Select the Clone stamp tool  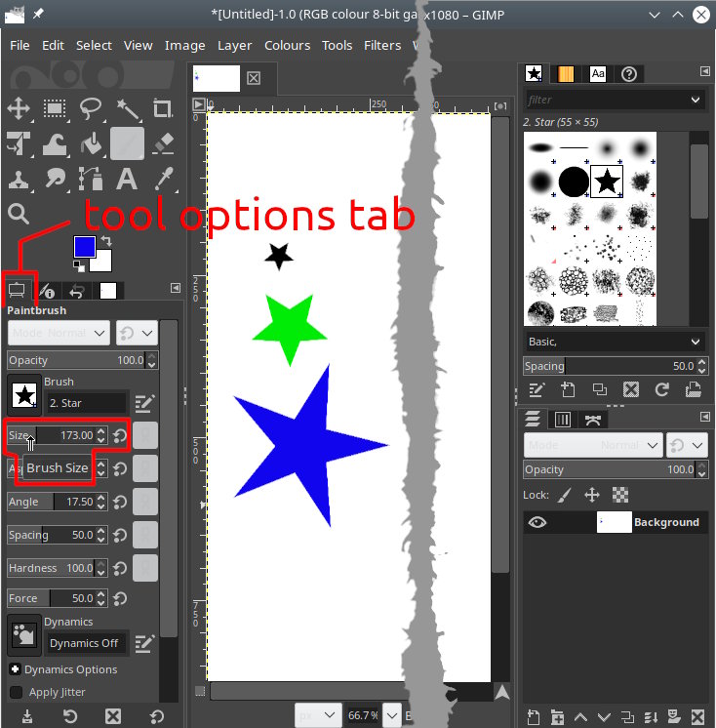tap(20, 179)
